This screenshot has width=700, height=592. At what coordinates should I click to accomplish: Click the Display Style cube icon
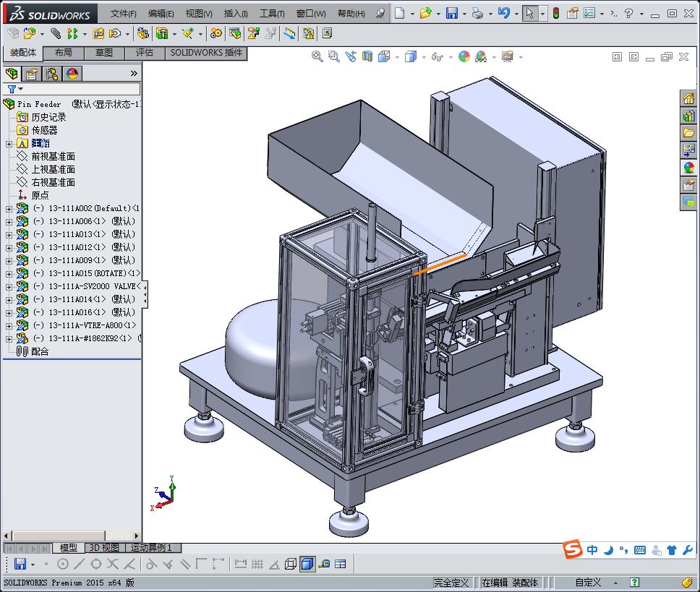coord(410,56)
